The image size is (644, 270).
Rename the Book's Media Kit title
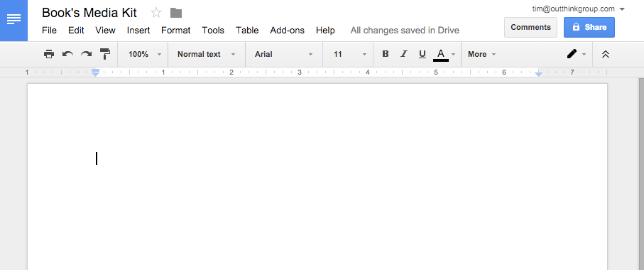coord(89,13)
